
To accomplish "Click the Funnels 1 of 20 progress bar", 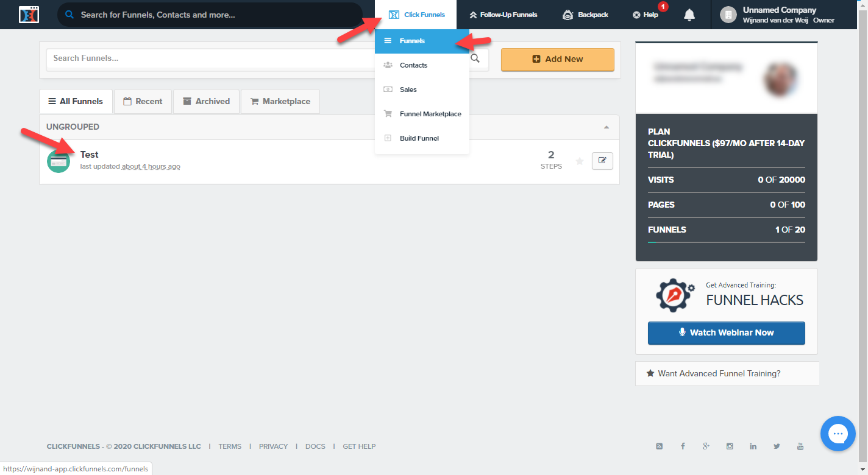I will [x=727, y=242].
